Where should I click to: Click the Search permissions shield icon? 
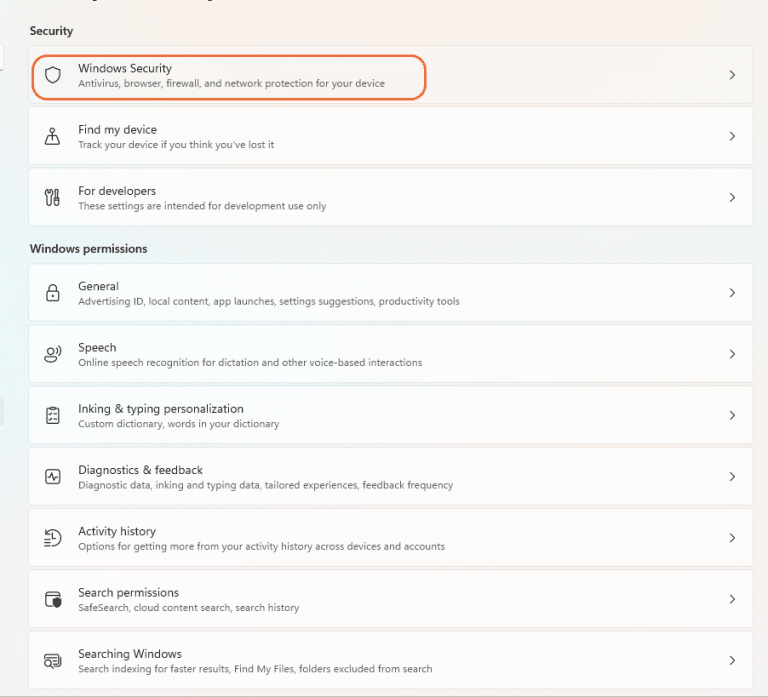click(53, 600)
